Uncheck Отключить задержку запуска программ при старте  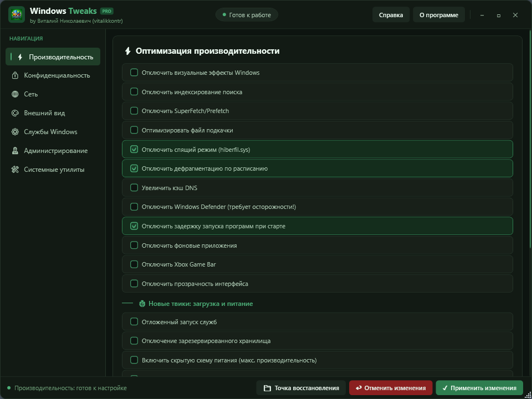click(134, 226)
